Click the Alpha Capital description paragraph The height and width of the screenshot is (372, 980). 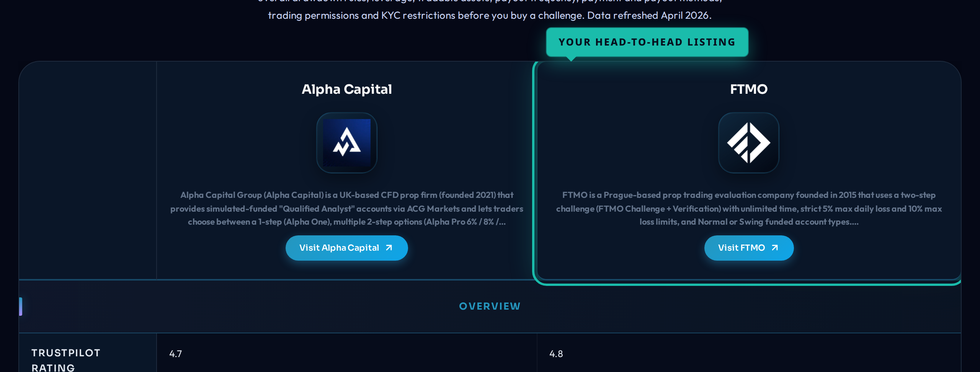[346, 209]
